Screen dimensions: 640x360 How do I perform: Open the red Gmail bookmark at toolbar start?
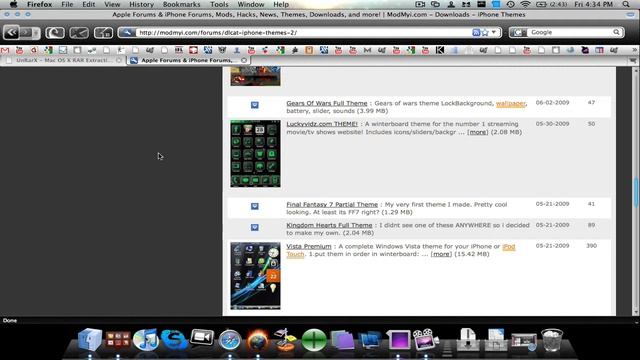coord(5,50)
